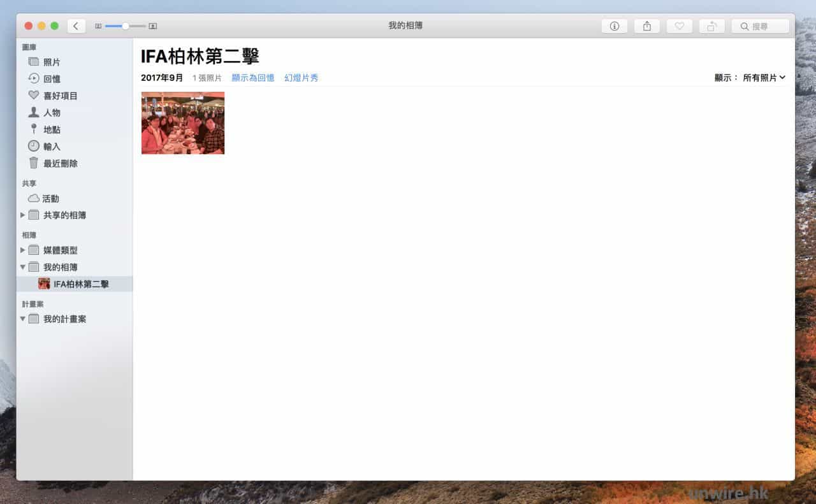Open 回憶 (Memories) in the sidebar

pyautogui.click(x=52, y=79)
